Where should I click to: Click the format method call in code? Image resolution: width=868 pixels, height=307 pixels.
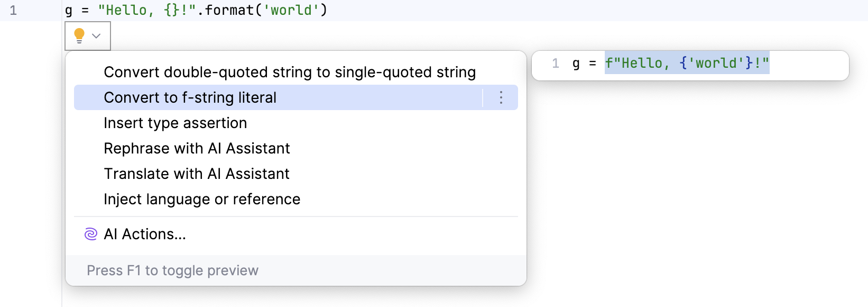point(229,10)
